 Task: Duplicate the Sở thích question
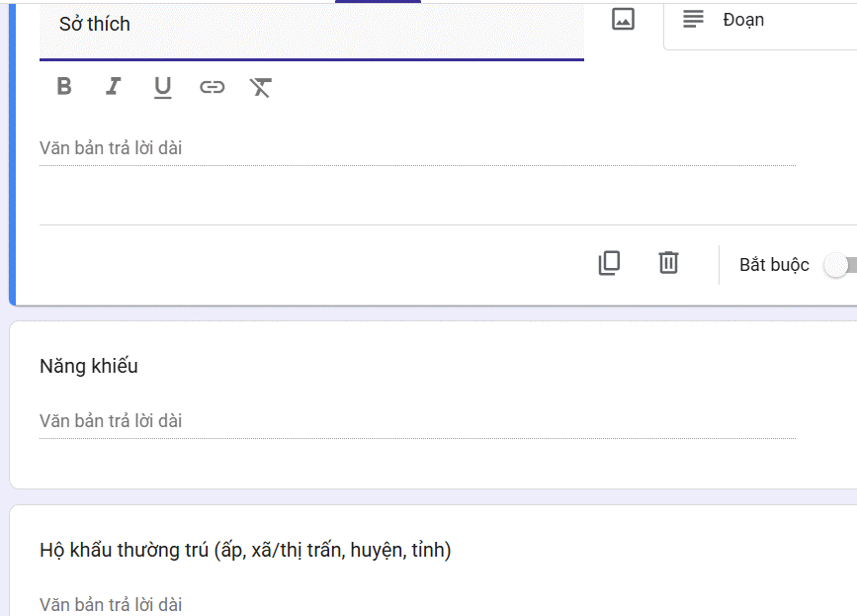coord(610,263)
